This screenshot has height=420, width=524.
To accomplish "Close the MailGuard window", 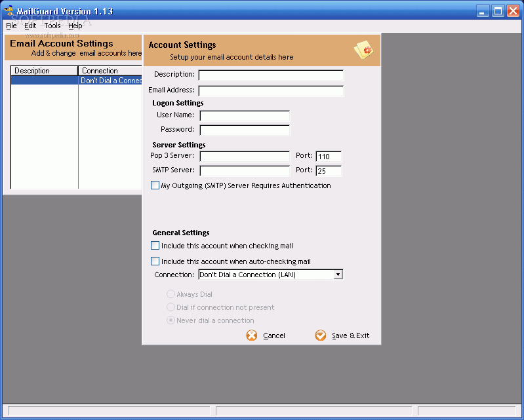I will point(513,11).
